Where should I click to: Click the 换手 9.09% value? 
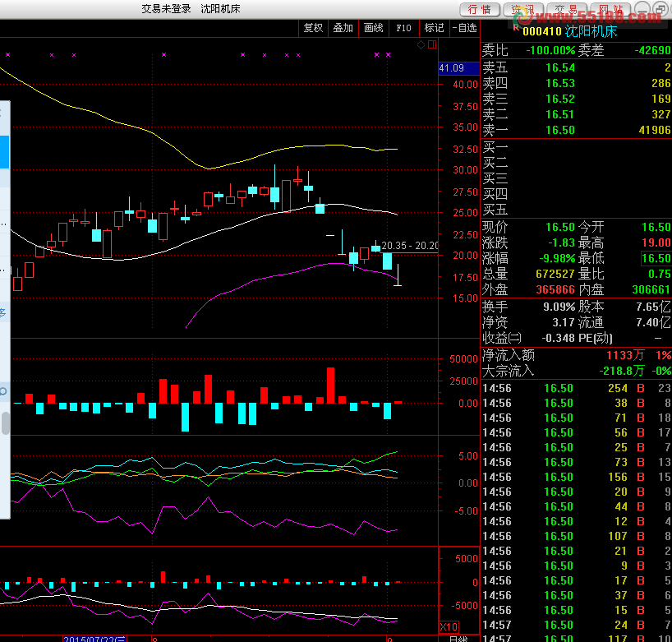tap(559, 307)
